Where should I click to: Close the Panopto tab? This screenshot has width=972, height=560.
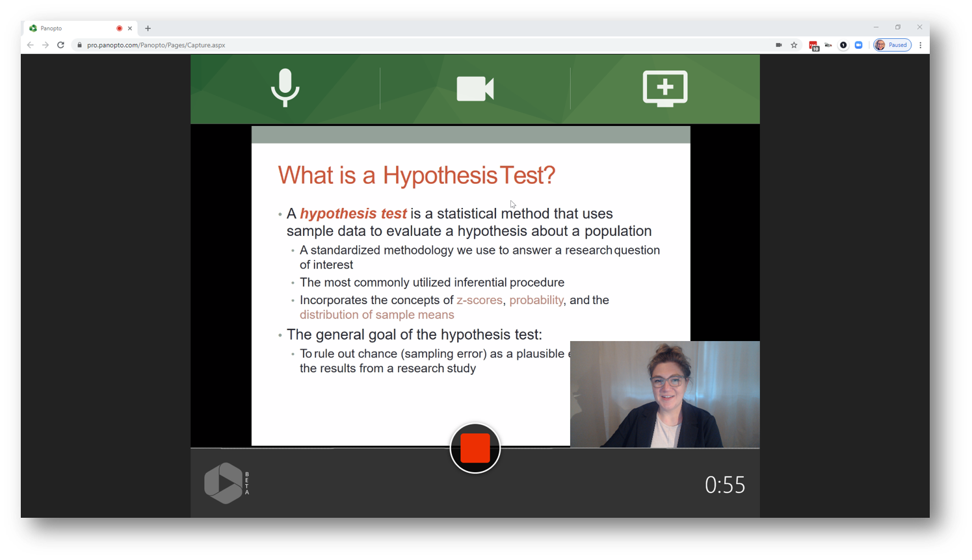coord(130,29)
